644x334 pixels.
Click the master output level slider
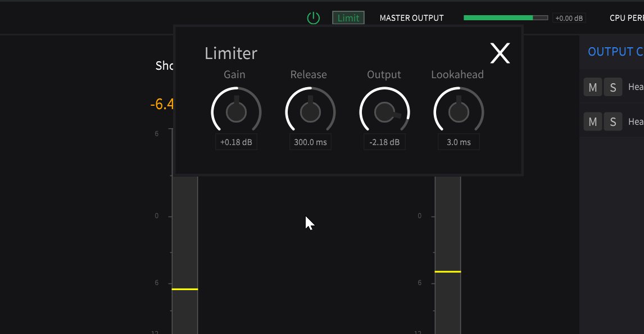(506, 17)
